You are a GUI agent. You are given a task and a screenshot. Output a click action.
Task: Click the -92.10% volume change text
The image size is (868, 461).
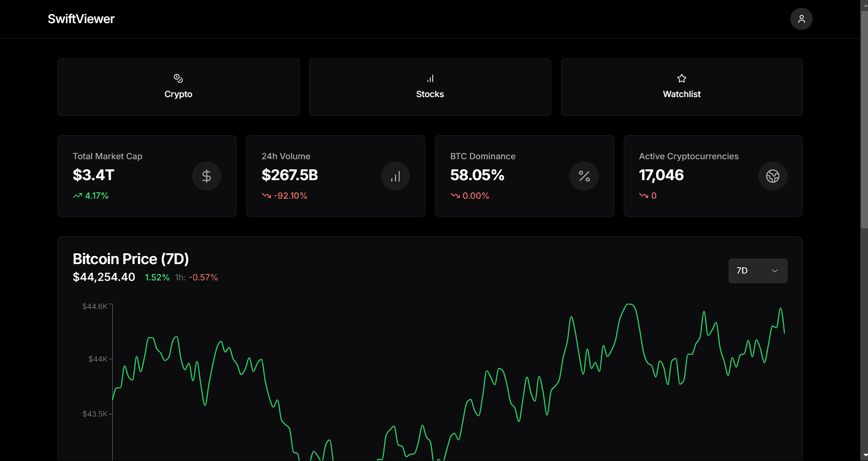coord(291,196)
